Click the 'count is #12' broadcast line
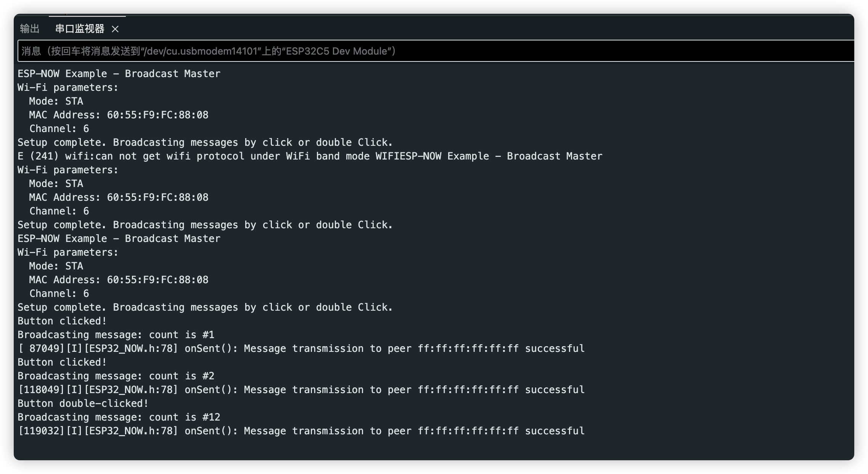The width and height of the screenshot is (868, 474). [119, 417]
